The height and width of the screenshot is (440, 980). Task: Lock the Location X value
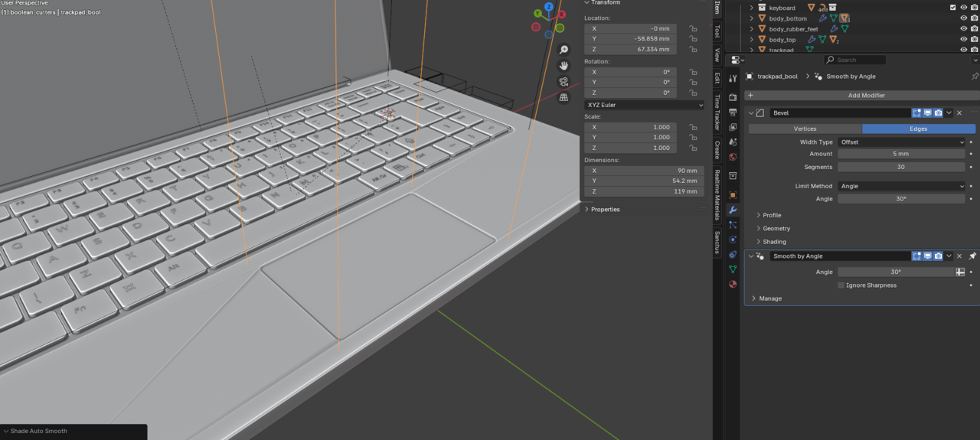pyautogui.click(x=692, y=28)
